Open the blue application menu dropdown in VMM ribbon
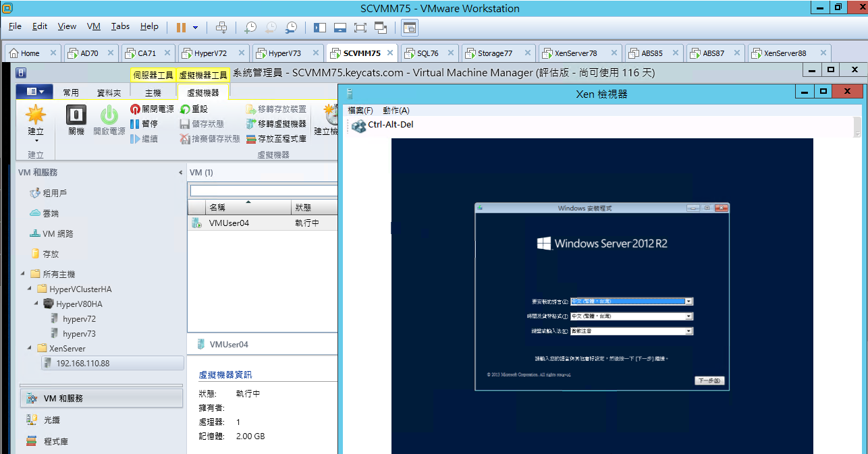This screenshot has width=868, height=454. pyautogui.click(x=35, y=92)
